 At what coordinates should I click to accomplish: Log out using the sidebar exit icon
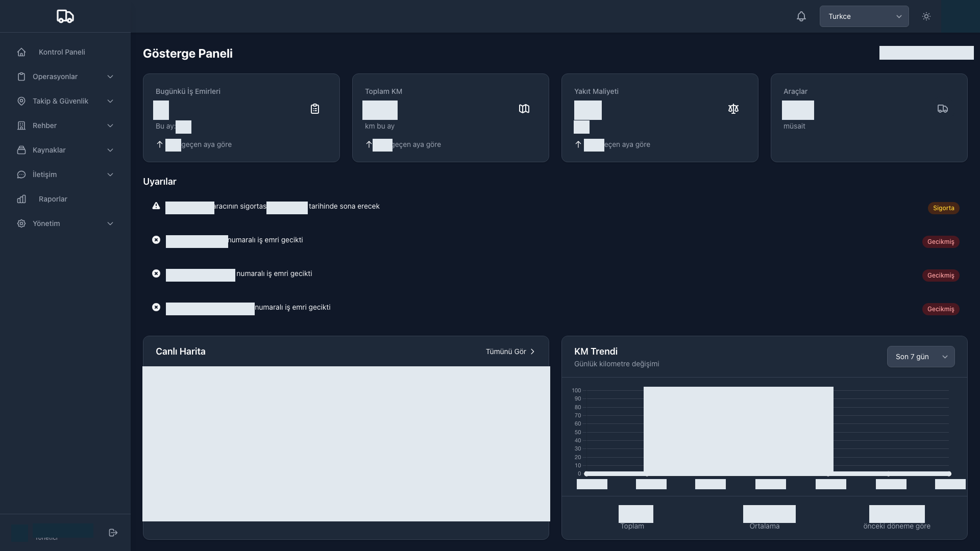click(x=113, y=533)
